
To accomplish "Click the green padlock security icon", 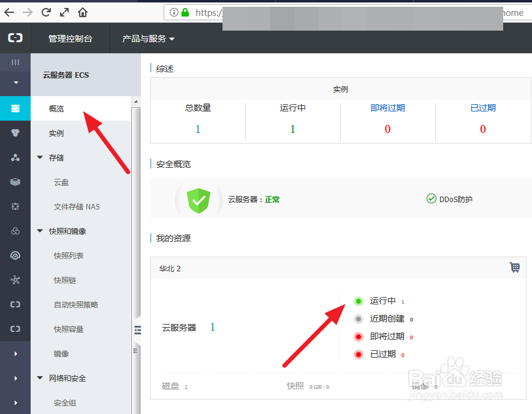I will coord(185,12).
